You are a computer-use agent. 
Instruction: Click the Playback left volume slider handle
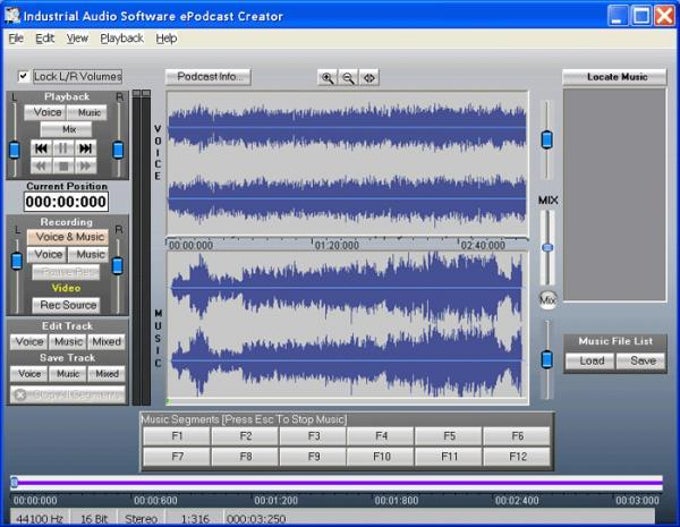(x=14, y=150)
